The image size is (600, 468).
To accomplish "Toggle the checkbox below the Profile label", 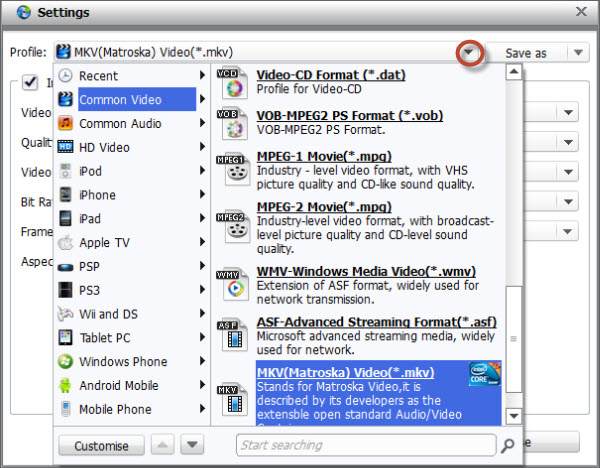I will [x=30, y=82].
